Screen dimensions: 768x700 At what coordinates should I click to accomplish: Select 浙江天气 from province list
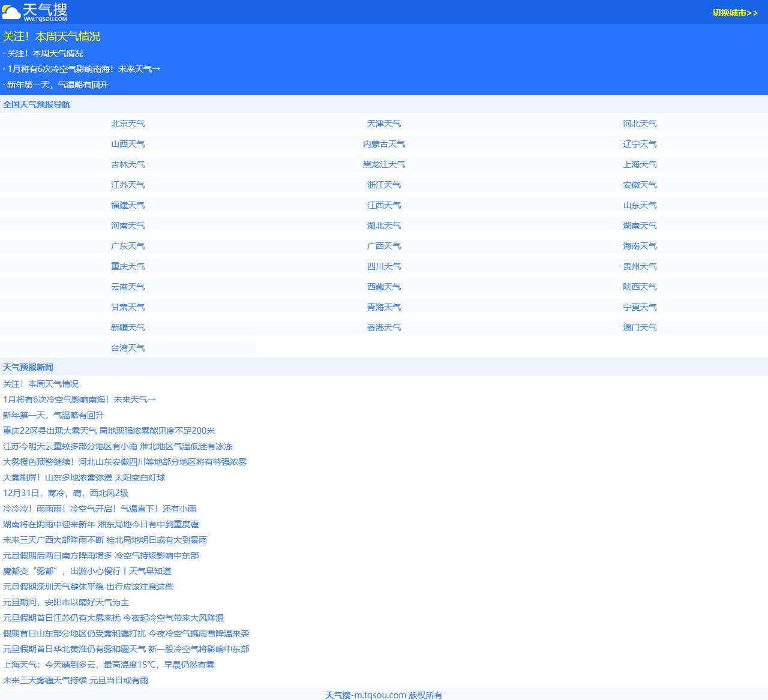(384, 185)
